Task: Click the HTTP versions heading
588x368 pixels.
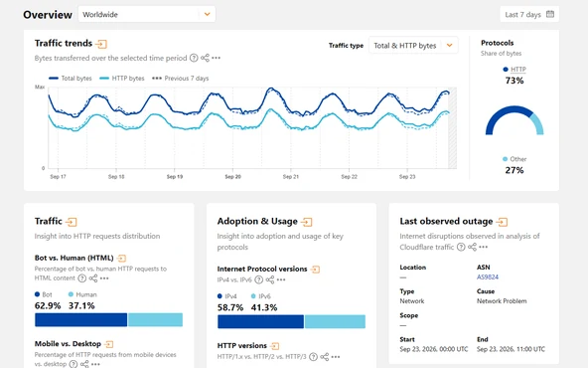Action: (x=242, y=345)
